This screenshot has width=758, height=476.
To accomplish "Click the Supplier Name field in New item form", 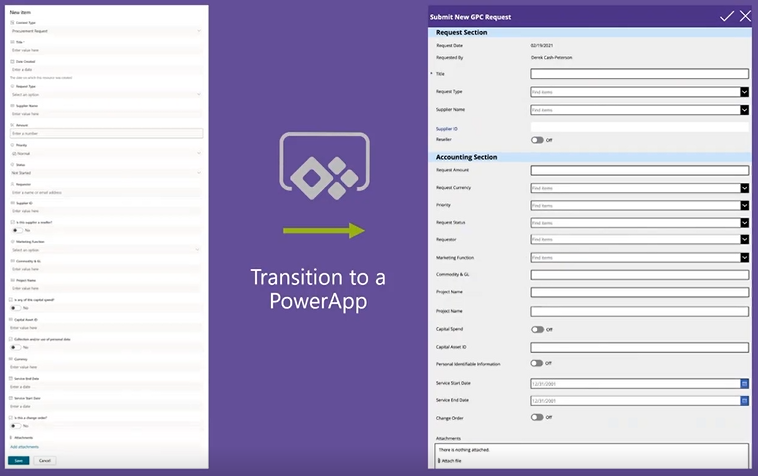I will coord(106,114).
